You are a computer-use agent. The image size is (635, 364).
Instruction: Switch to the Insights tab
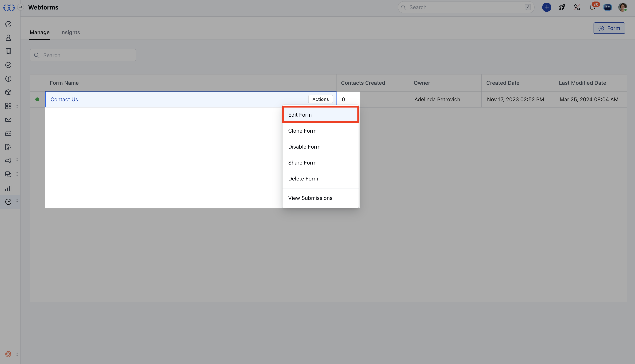(x=70, y=32)
